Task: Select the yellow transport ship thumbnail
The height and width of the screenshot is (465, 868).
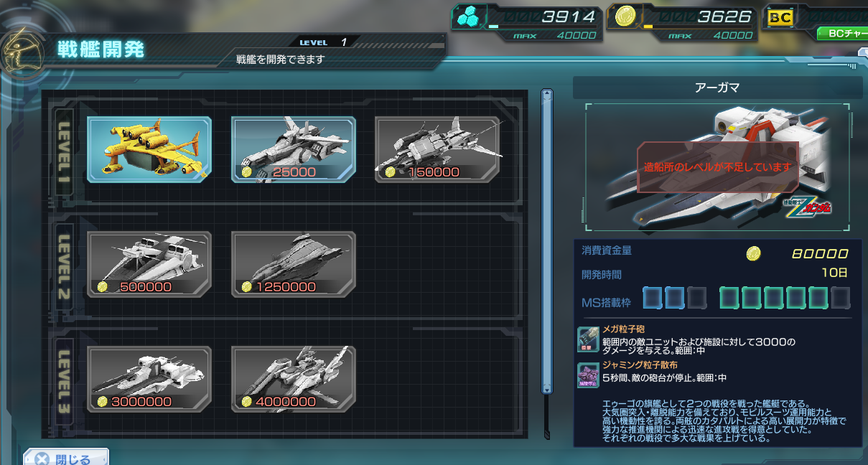Action: [149, 149]
